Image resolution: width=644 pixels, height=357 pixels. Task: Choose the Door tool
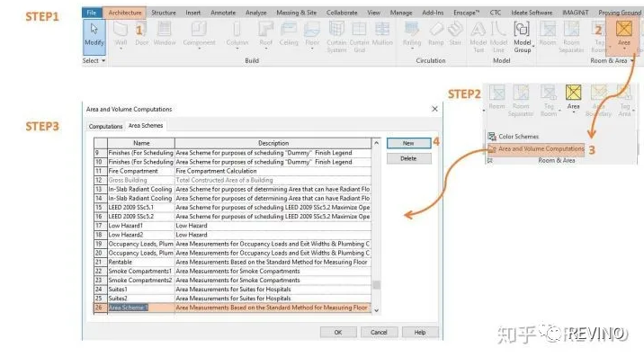coord(142,33)
